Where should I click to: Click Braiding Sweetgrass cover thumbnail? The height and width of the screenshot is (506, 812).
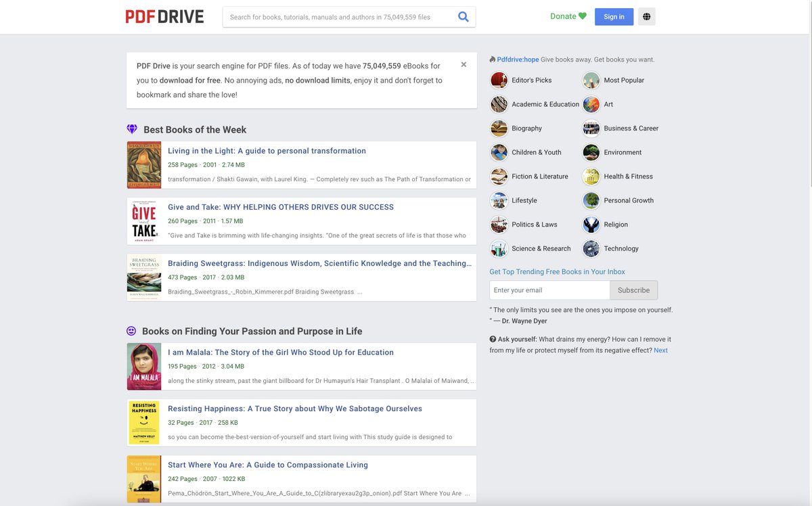click(144, 277)
